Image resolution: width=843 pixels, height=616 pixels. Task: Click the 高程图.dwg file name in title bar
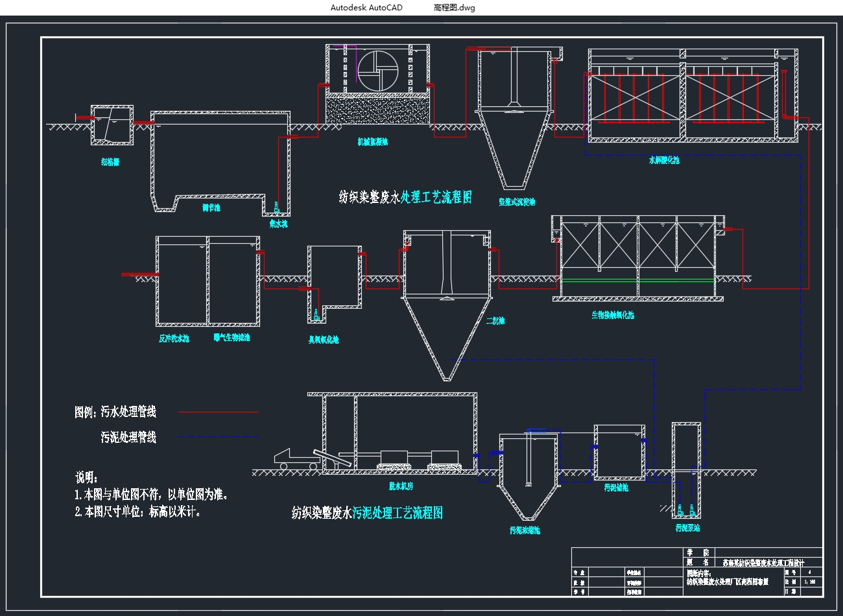click(x=454, y=8)
